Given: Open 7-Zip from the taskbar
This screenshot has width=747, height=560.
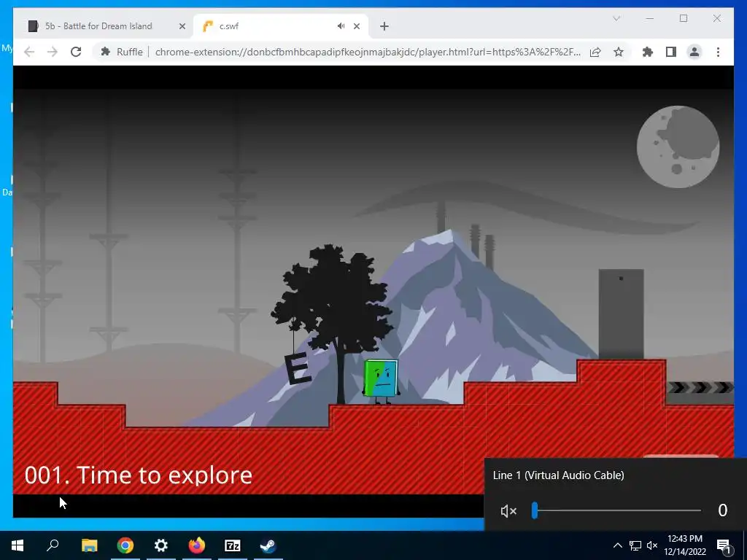Looking at the screenshot, I should (233, 545).
